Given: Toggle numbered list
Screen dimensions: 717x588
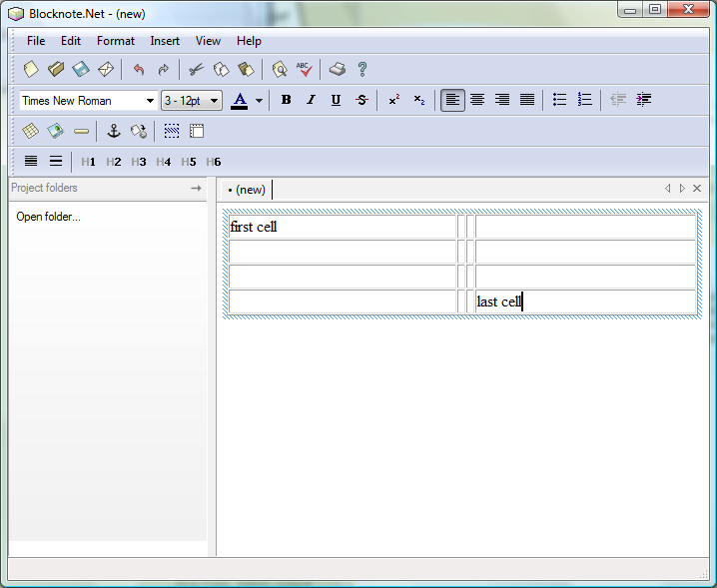Looking at the screenshot, I should (x=585, y=100).
